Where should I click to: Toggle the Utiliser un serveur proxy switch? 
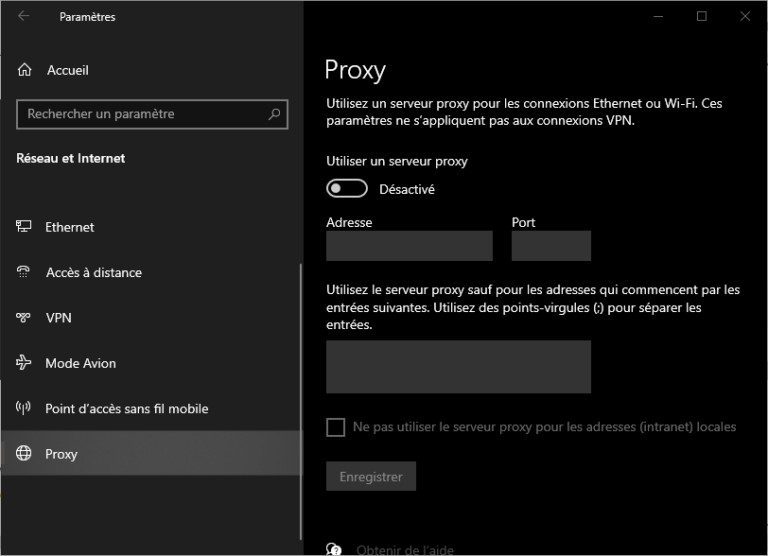pyautogui.click(x=347, y=189)
